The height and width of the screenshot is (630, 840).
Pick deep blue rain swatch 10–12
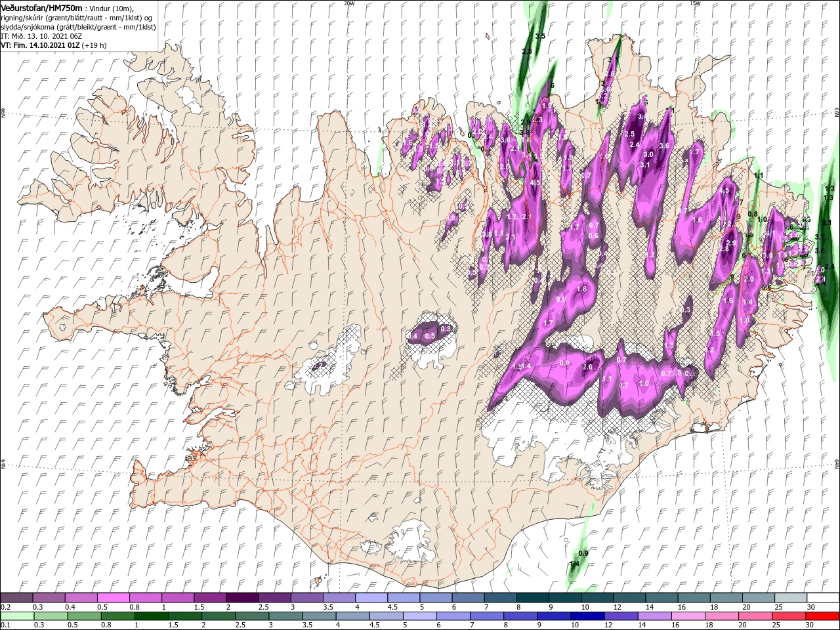[589, 616]
